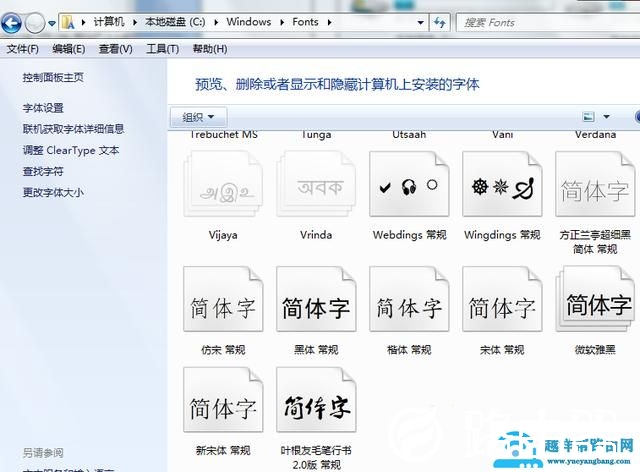
Task: Select the 新宋体 常规 font icon
Action: (223, 400)
